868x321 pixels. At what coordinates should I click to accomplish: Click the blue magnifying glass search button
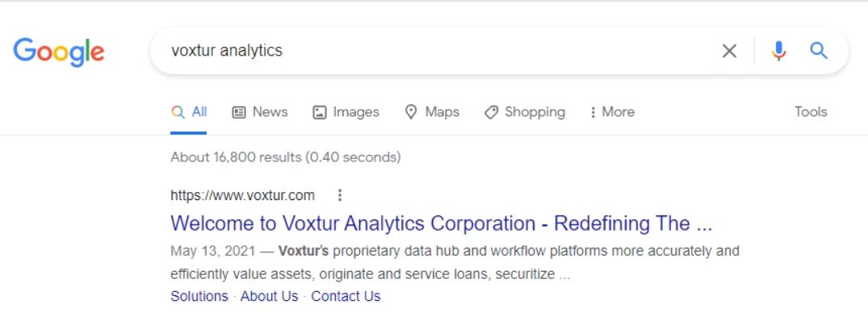819,51
